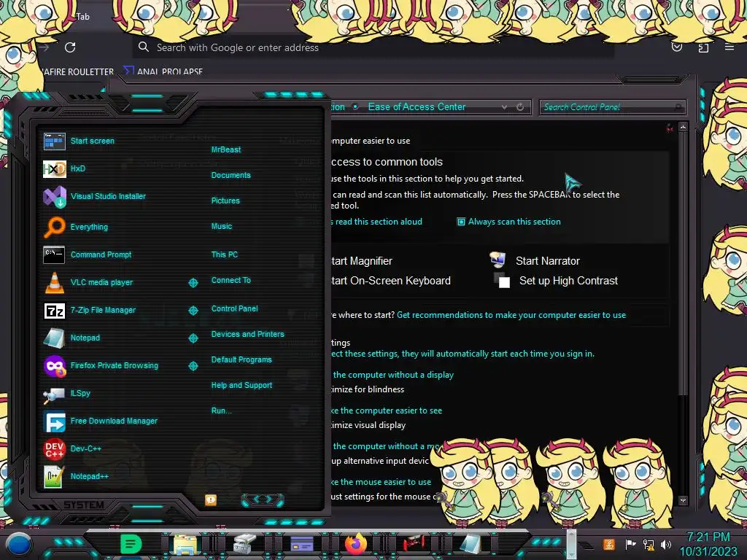Open Pictures from the start menu
Screen dimensions: 747x560
(225, 201)
